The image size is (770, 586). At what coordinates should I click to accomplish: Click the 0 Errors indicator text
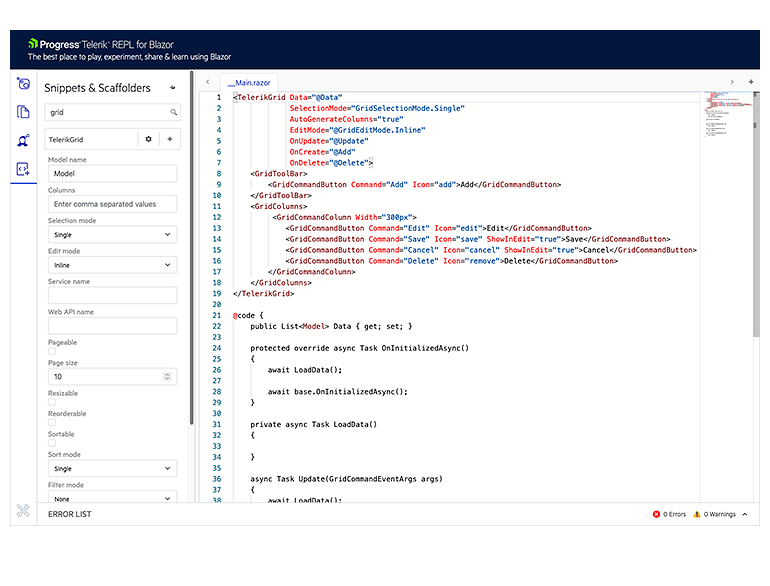(674, 514)
